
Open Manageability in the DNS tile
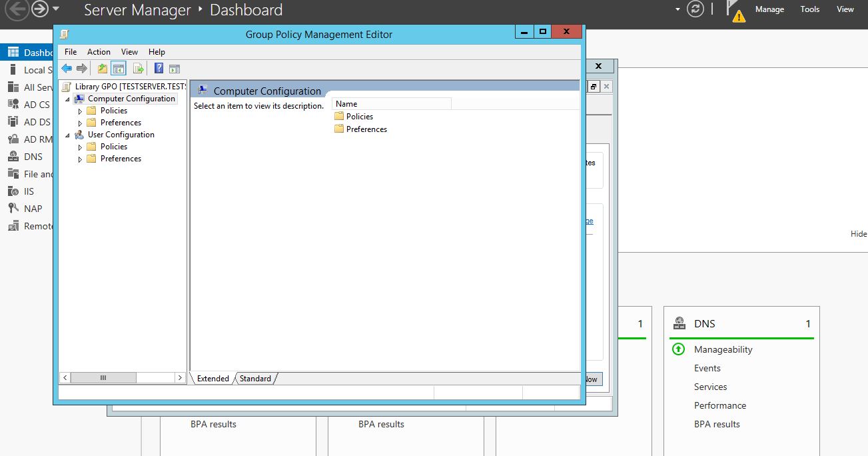click(x=723, y=349)
